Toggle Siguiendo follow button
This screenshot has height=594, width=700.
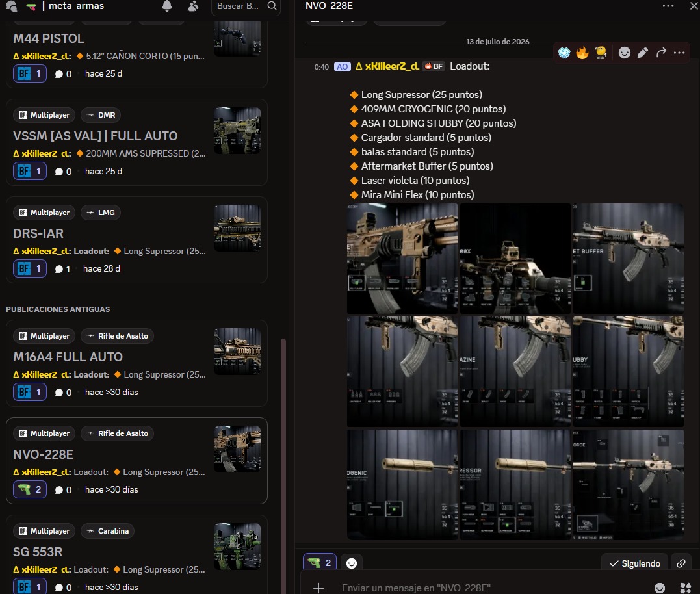(x=634, y=563)
